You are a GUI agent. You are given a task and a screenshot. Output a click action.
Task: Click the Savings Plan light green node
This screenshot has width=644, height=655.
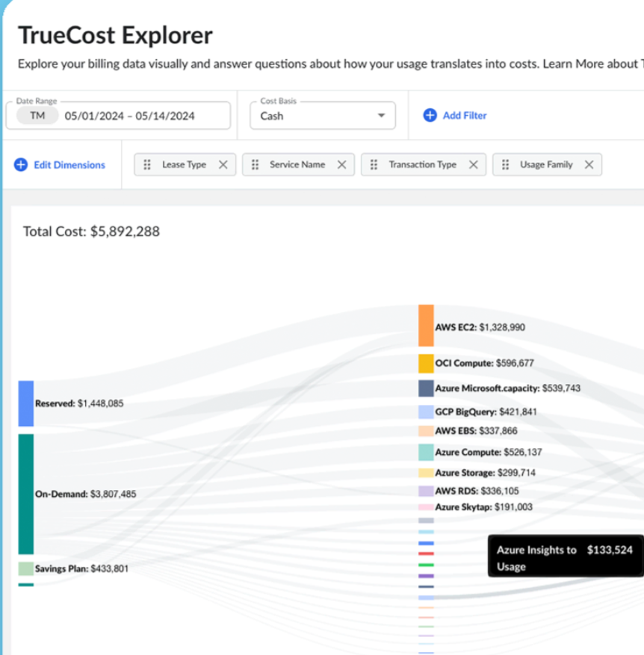pyautogui.click(x=26, y=568)
